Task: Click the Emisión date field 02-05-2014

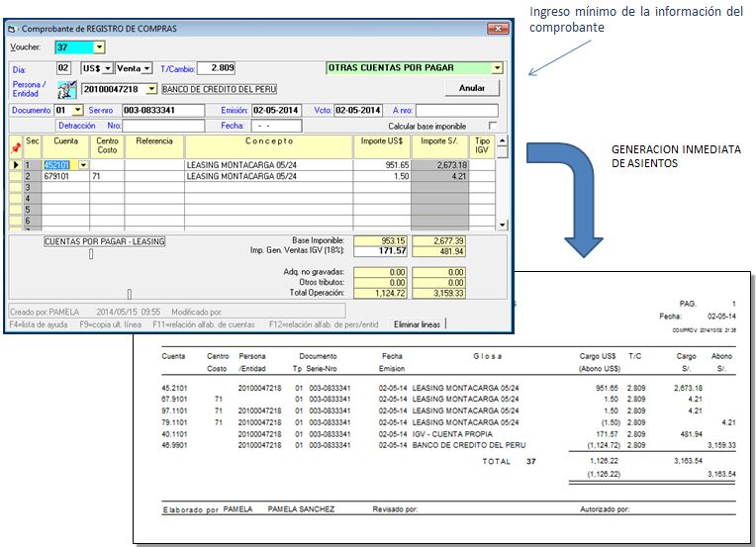Action: coord(276,111)
